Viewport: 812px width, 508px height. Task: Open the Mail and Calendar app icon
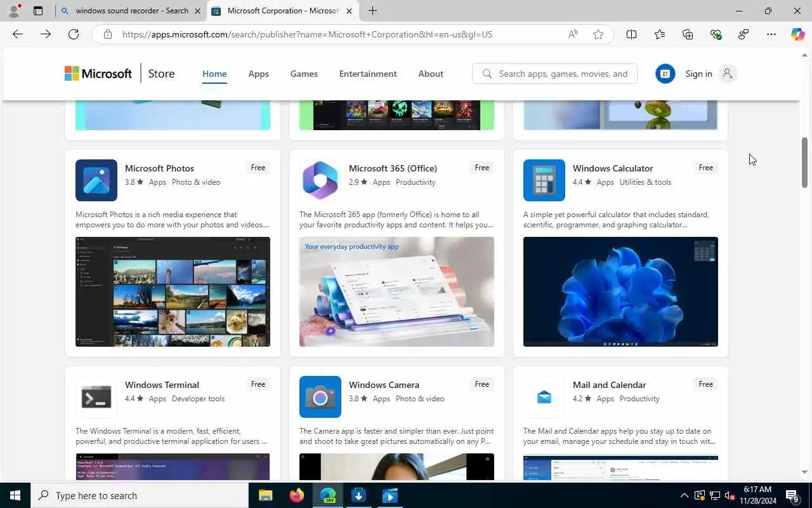click(x=544, y=397)
